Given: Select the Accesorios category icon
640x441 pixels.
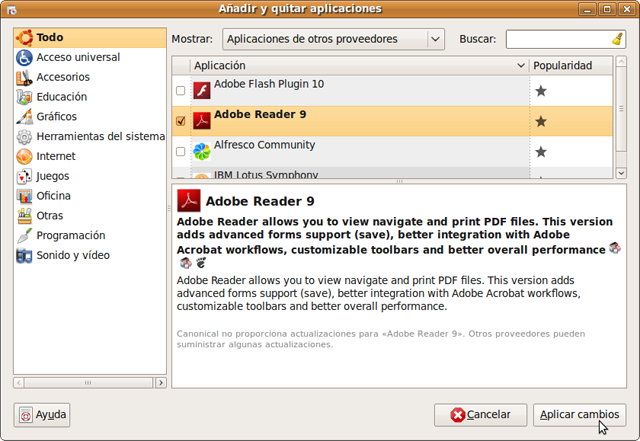Looking at the screenshot, I should [24, 77].
